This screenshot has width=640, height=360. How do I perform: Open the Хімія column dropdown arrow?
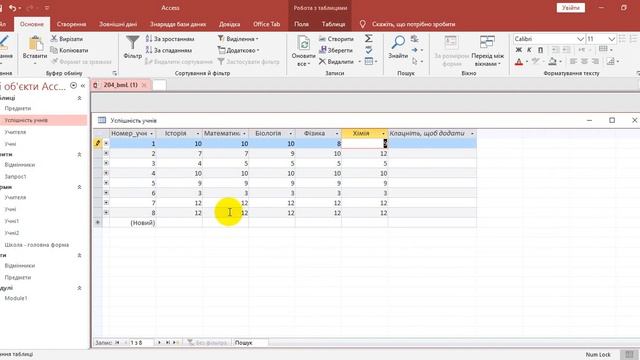383,133
